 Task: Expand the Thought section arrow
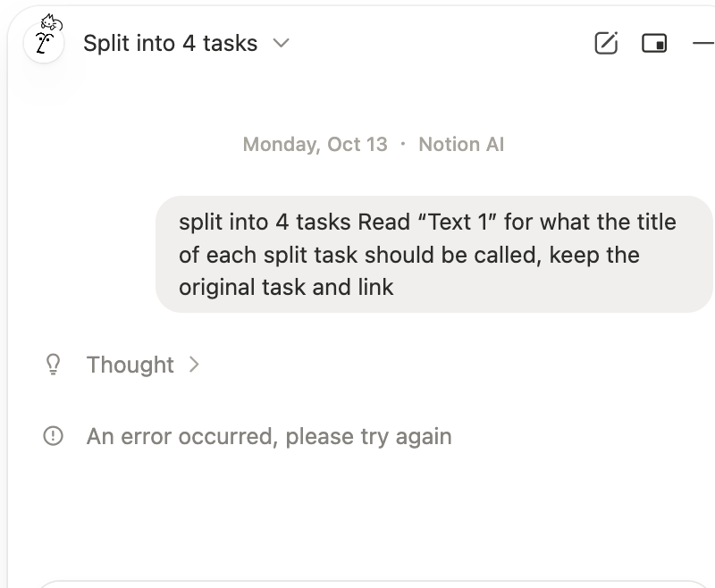pos(194,365)
